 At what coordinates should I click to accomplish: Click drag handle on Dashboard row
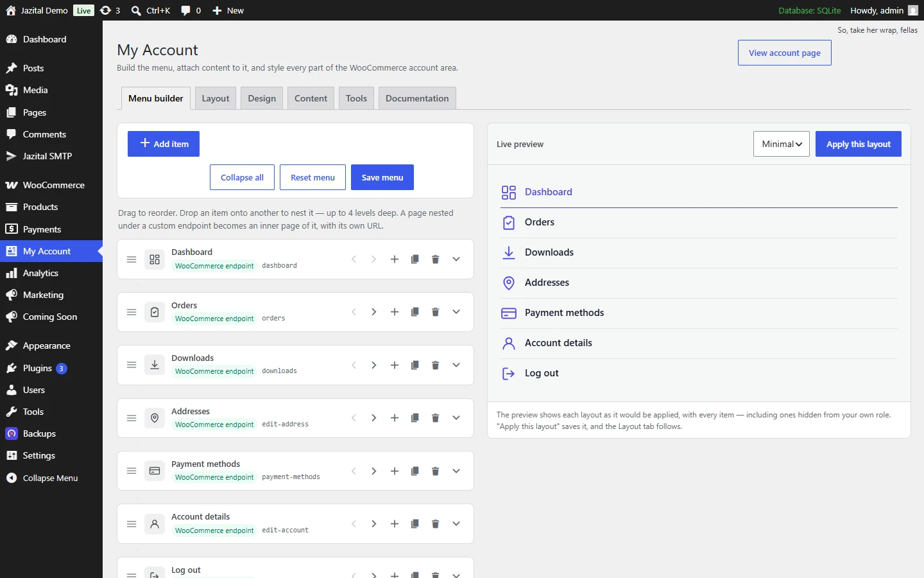point(132,259)
